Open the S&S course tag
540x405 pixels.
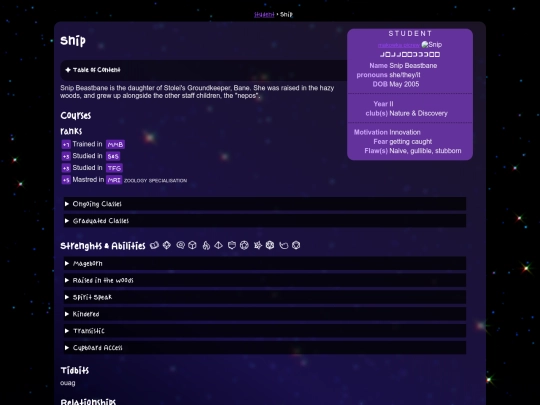[113, 156]
